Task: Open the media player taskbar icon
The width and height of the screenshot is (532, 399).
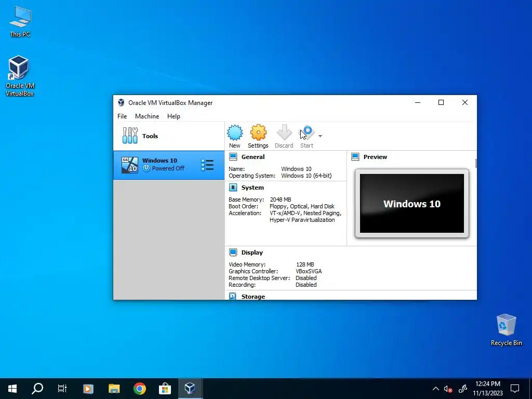Action: click(88, 389)
